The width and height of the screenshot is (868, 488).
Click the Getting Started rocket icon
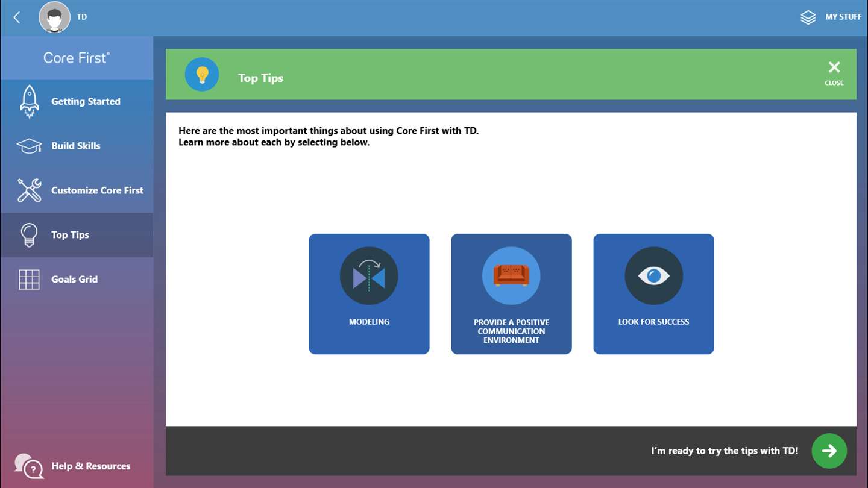(x=29, y=101)
